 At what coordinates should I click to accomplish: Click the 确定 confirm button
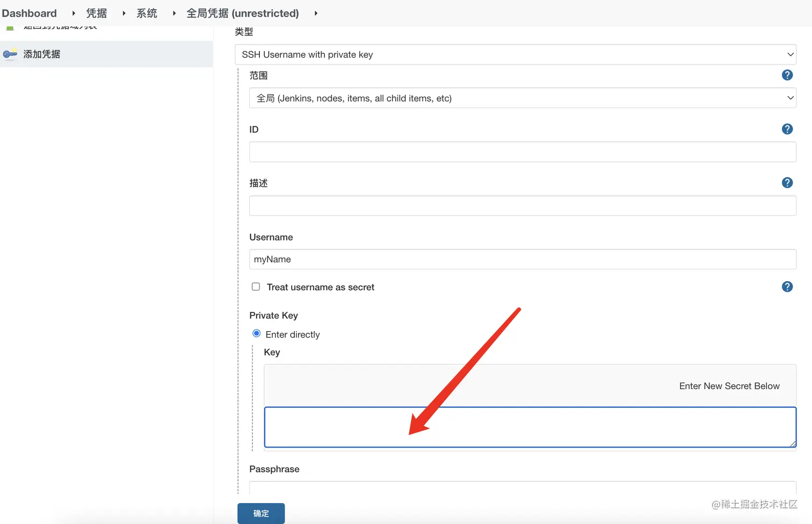261,513
